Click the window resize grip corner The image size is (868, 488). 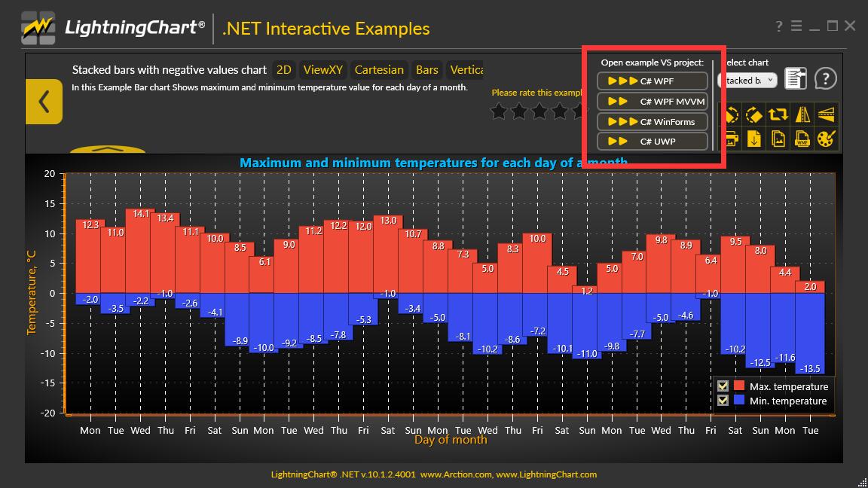coord(861,482)
